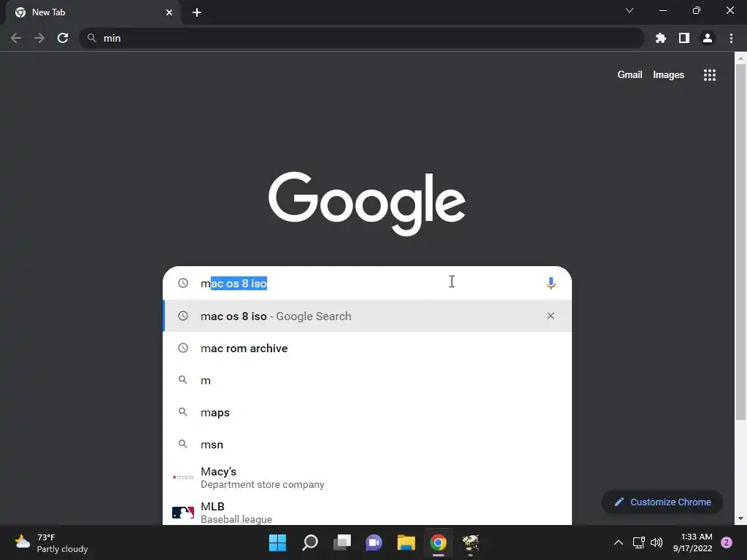Open the Chrome three-dot menu
Image resolution: width=747 pixels, height=560 pixels.
click(731, 38)
